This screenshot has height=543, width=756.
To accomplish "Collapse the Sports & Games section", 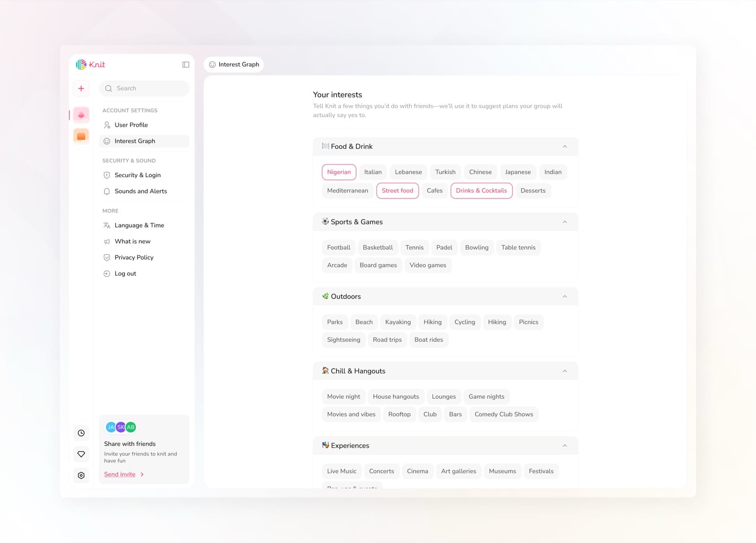I will [x=565, y=222].
